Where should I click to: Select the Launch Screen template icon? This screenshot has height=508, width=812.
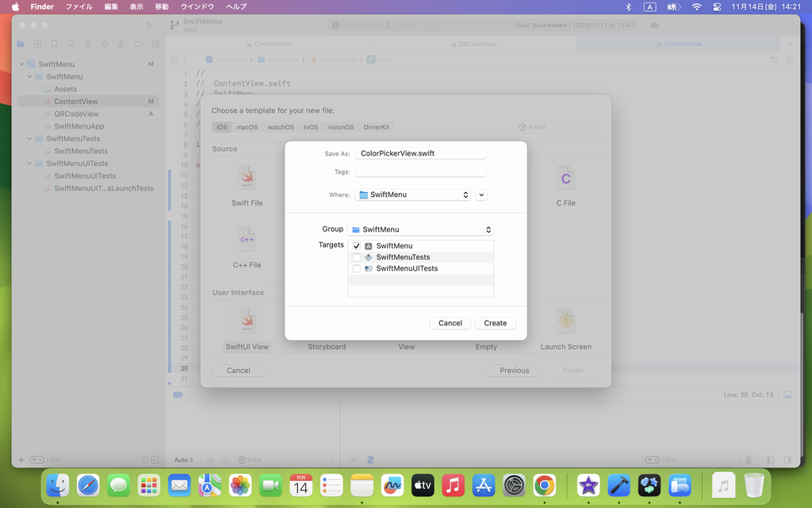tap(565, 321)
